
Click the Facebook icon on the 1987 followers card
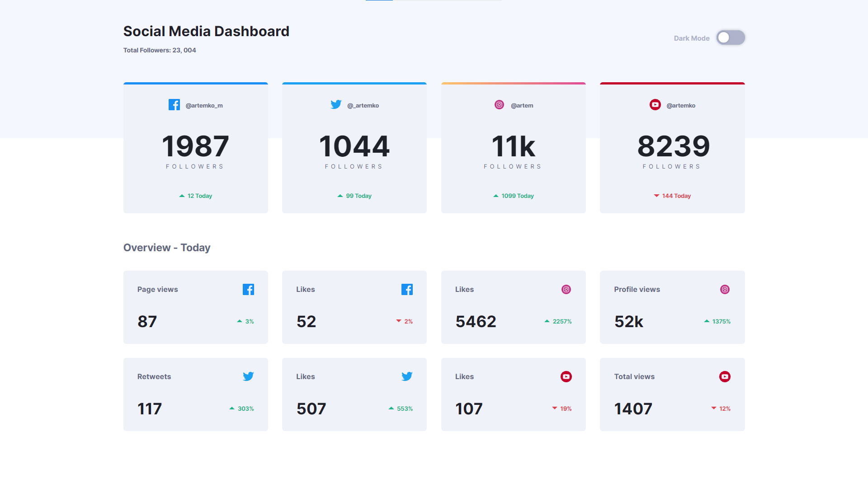point(175,104)
